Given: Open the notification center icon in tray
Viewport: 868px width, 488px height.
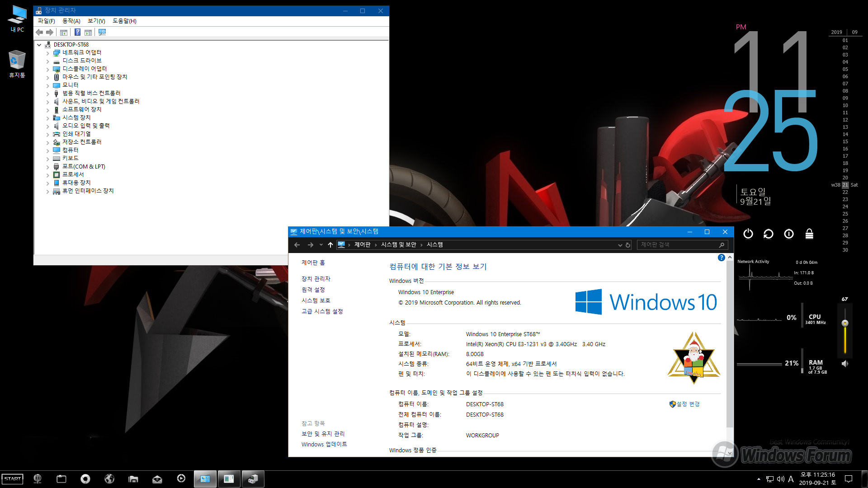Looking at the screenshot, I should point(849,479).
